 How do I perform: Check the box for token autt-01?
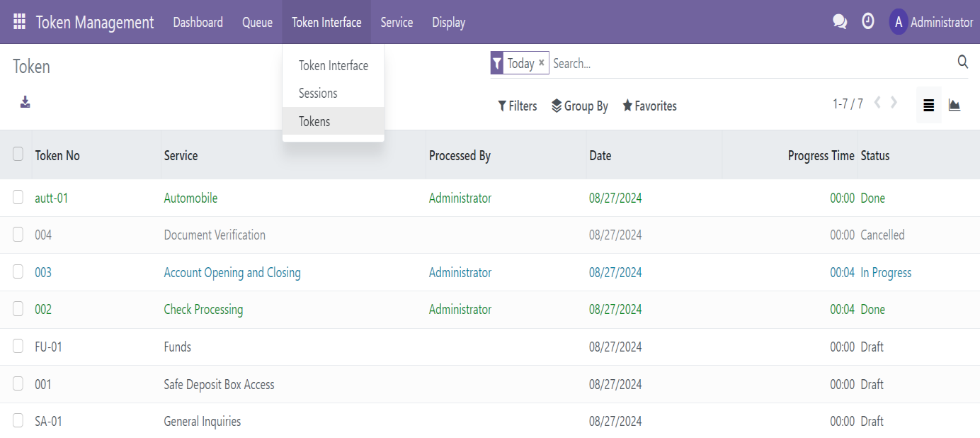[18, 198]
